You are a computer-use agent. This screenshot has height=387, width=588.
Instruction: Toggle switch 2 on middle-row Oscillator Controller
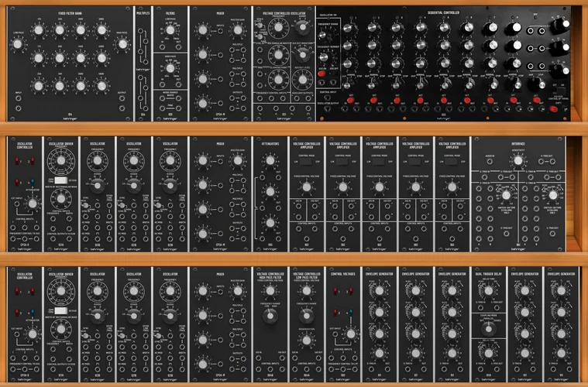click(33, 162)
